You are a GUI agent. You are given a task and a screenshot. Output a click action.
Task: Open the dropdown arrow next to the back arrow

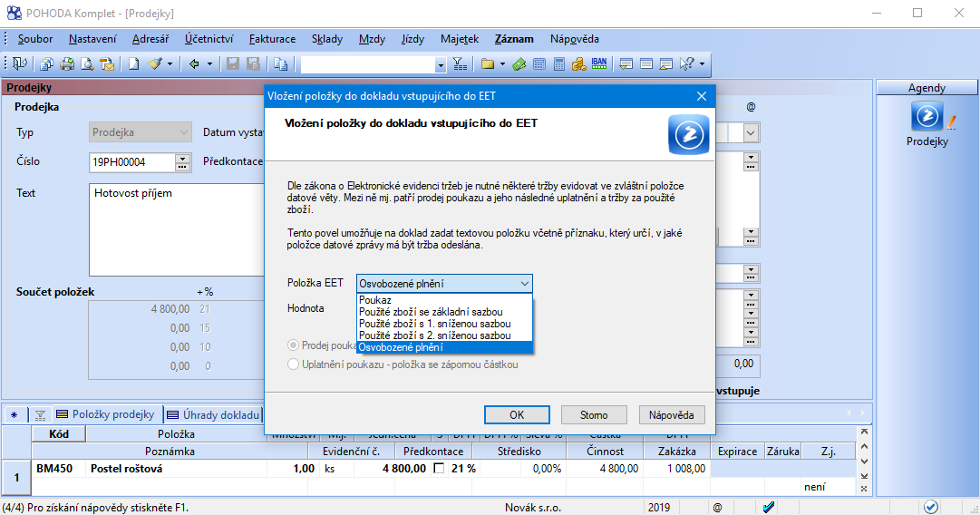coord(209,63)
